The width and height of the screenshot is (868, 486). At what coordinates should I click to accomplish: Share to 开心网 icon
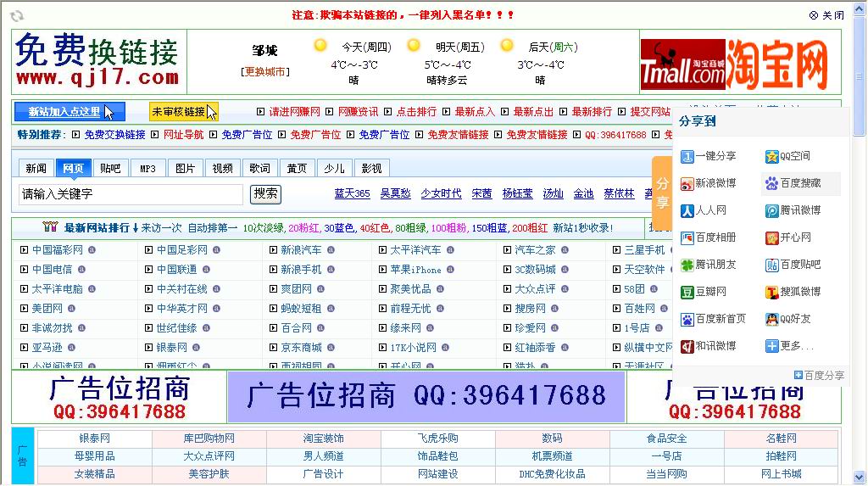pos(771,238)
